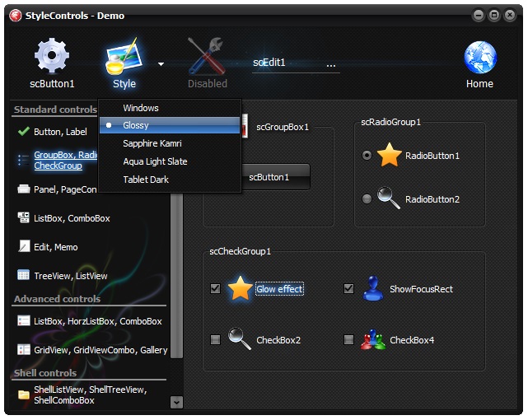
Task: Click the ListBox, ComboBox icon
Action: [24, 217]
